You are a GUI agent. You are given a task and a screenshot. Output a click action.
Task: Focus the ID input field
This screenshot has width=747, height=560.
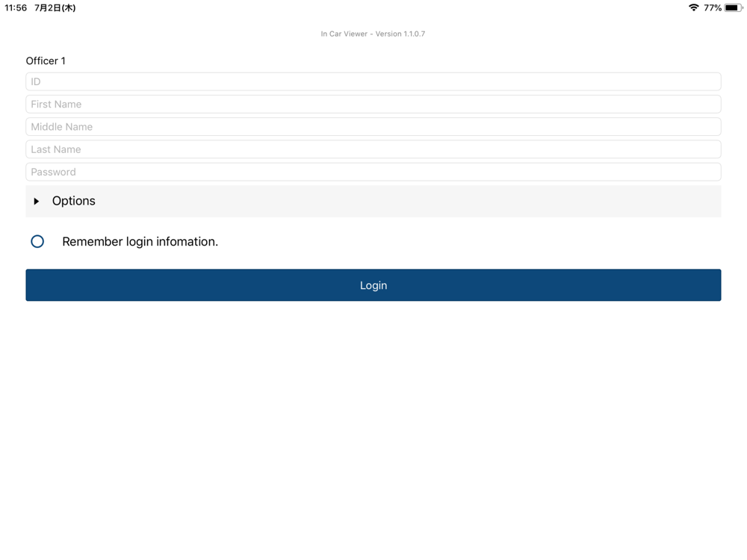point(373,81)
